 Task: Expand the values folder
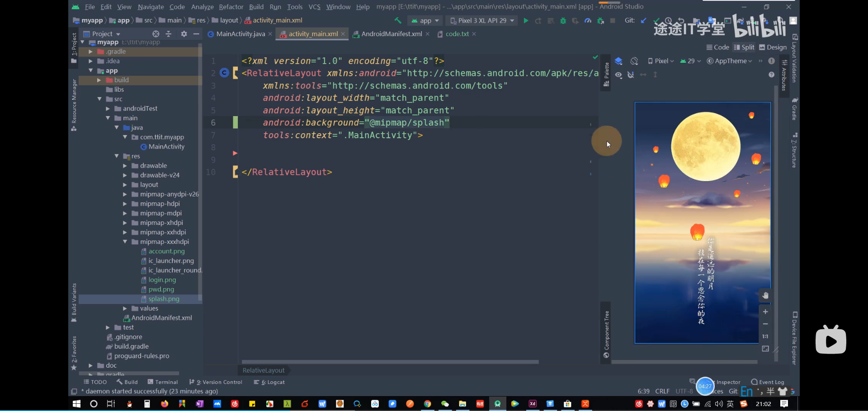125,308
